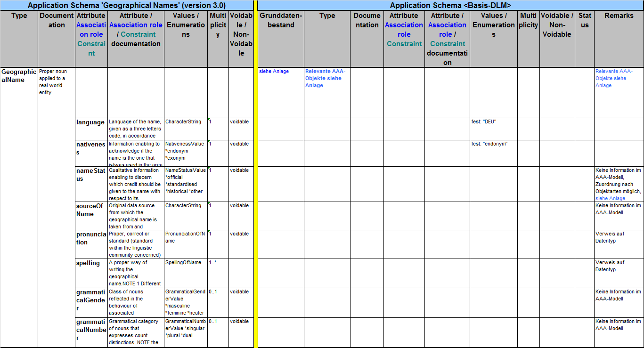Click 'Keine Information im AAA-Modell' in grammaticalNumber row
This screenshot has width=644, height=348.
619,332
